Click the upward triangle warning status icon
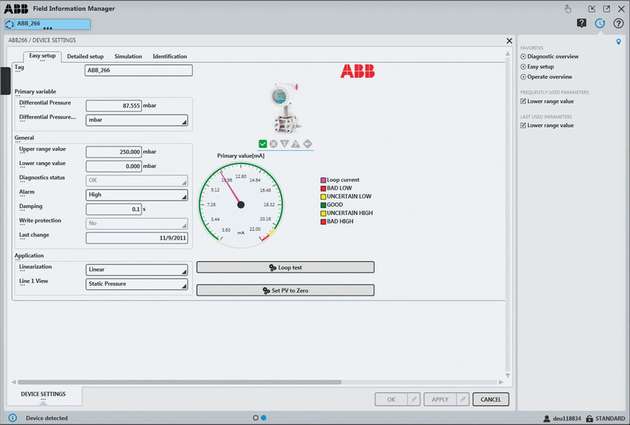630x425 pixels. coord(296,144)
